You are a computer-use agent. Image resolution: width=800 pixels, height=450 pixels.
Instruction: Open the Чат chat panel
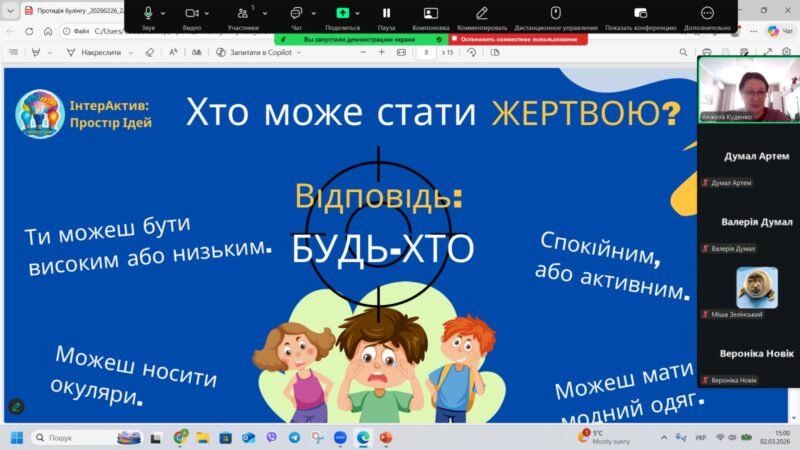tap(296, 13)
